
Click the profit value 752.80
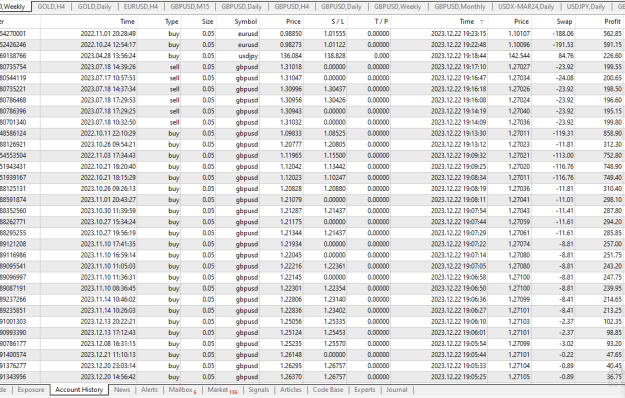[x=612, y=156]
